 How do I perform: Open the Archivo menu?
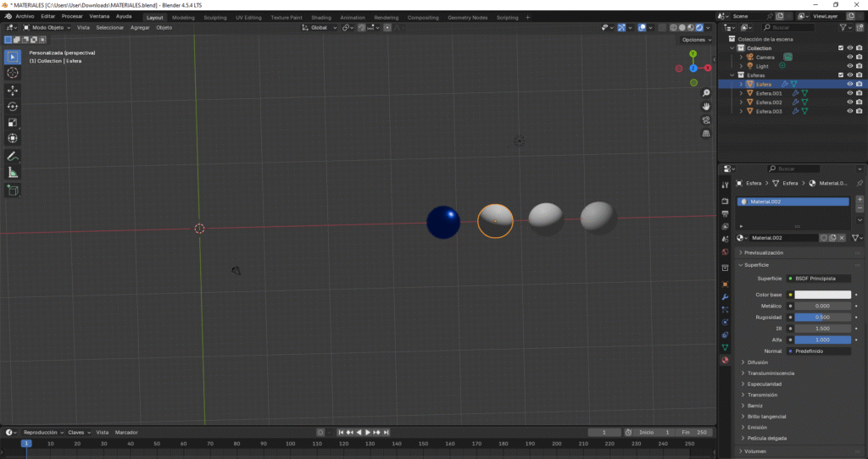click(x=25, y=16)
